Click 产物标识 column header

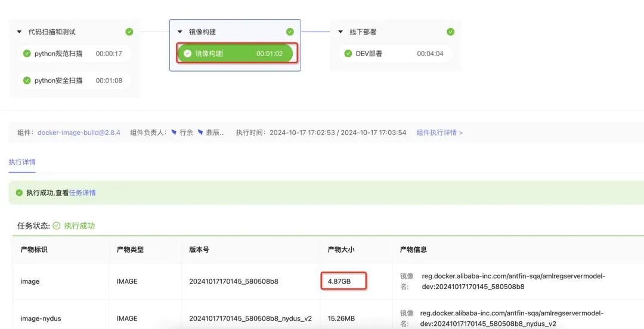(34, 250)
